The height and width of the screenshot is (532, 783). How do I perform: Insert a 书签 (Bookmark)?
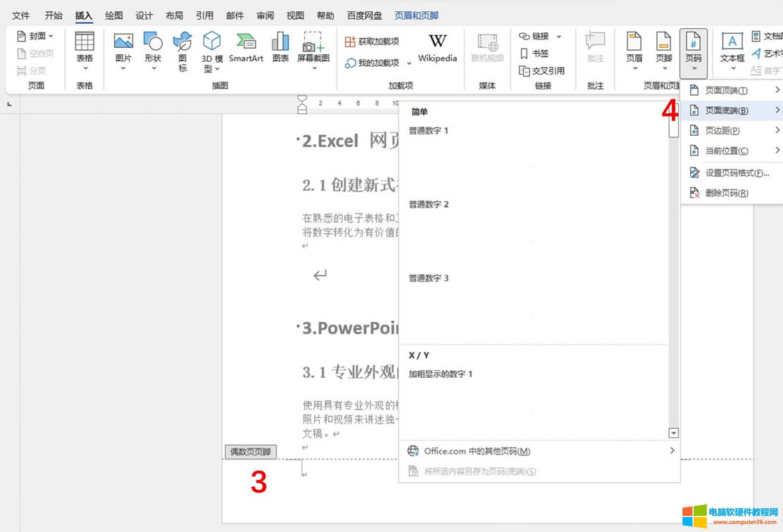click(x=534, y=53)
